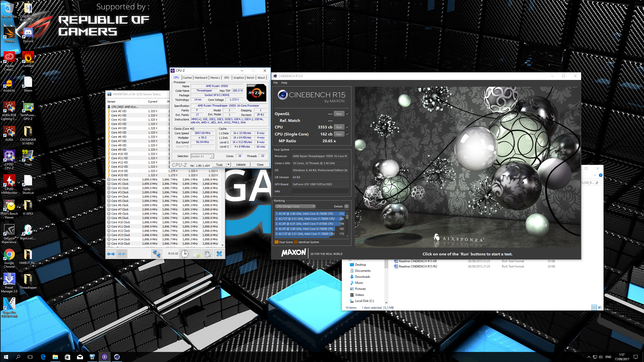This screenshot has height=362, width=644.
Task: Open CPU-Z Selection Socket #1 dropdown
Action: click(x=202, y=156)
